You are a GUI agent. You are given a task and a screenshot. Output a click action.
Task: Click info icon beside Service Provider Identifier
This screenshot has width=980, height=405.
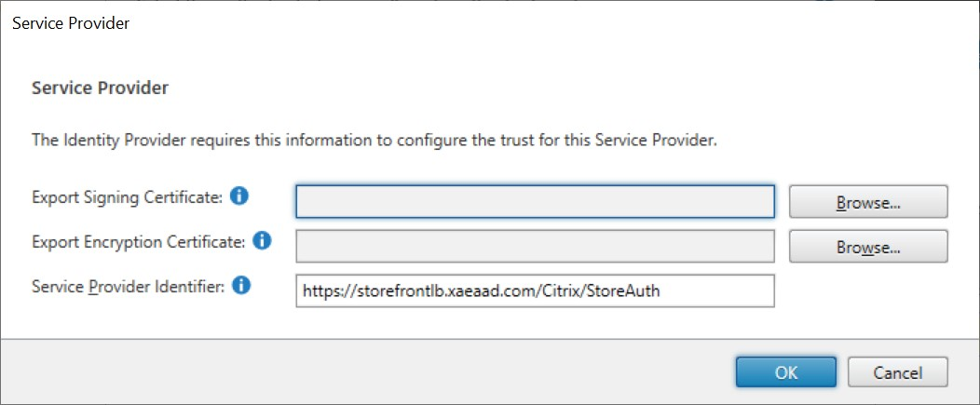pos(241,286)
